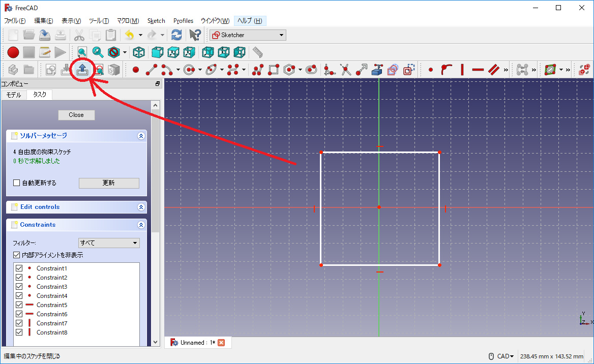Viewport: 594px width, 364px height.
Task: Click the Refresh blue arrows icon
Action: (x=176, y=35)
